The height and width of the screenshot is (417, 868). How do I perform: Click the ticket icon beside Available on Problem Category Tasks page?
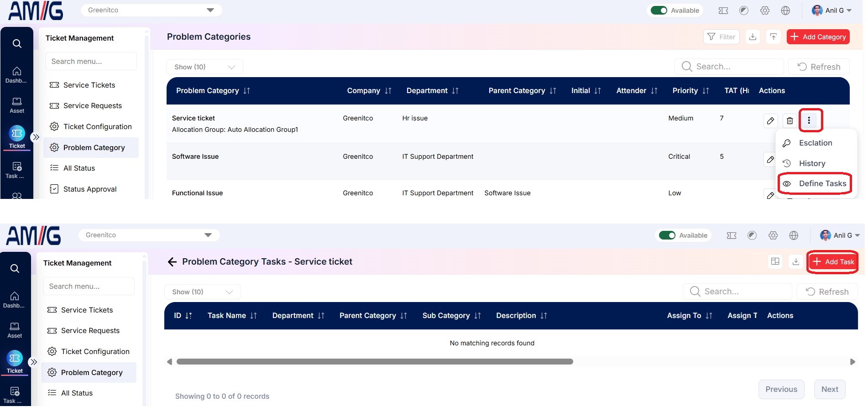pos(732,235)
